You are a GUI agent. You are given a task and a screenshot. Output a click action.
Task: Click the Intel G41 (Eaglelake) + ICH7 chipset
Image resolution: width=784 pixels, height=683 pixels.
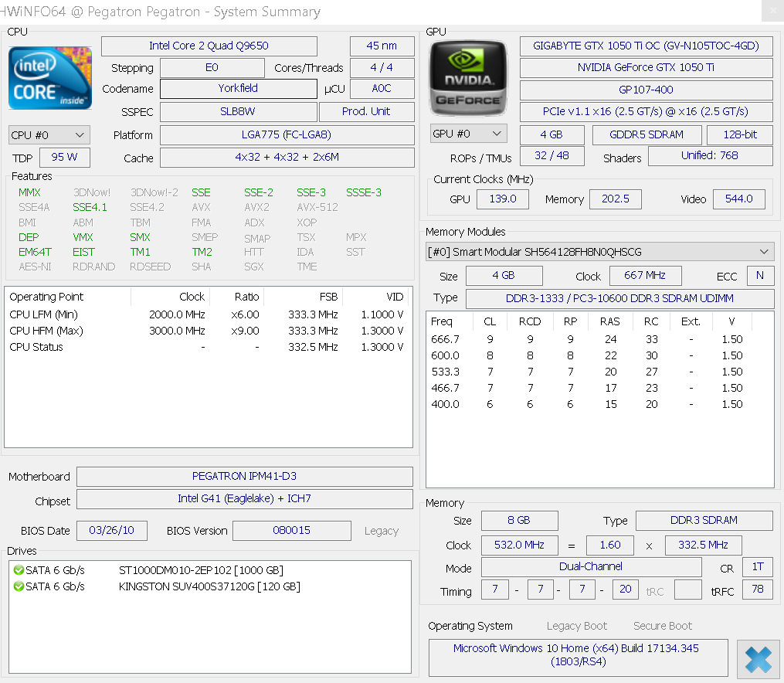[245, 499]
